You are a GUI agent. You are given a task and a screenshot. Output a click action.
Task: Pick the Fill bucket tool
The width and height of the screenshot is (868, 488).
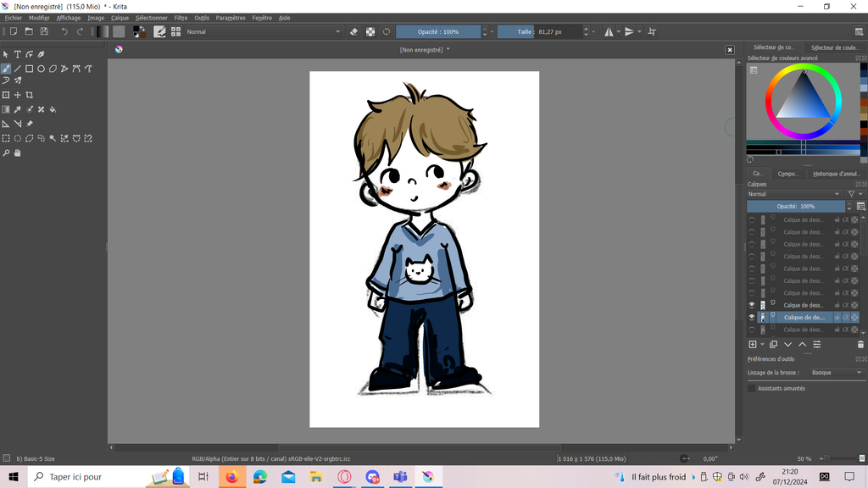click(x=53, y=109)
